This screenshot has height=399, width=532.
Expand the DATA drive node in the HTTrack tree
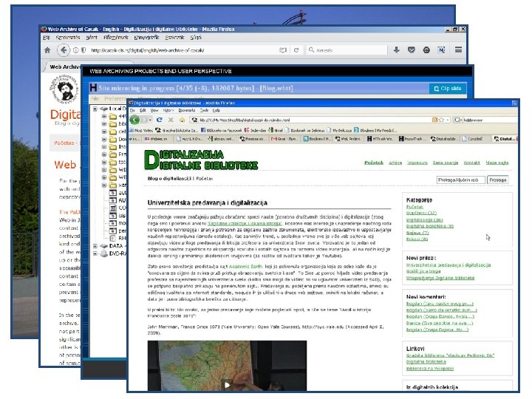tap(95, 246)
